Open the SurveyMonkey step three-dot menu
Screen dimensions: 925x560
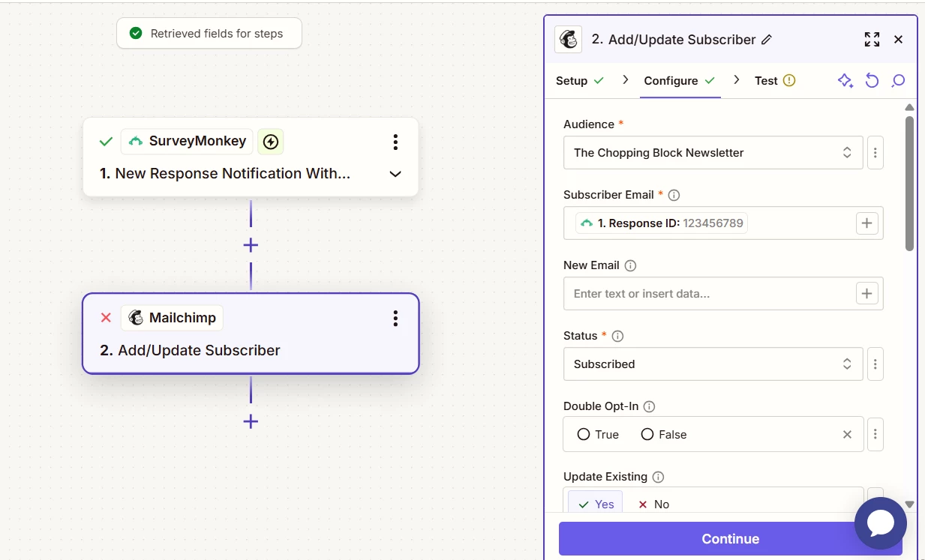395,142
